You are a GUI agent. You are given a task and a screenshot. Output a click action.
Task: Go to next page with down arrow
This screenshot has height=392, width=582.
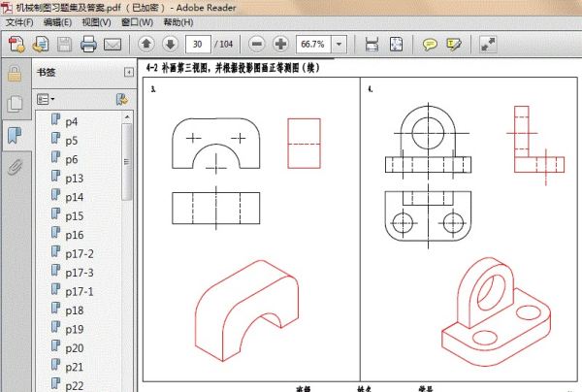click(x=170, y=45)
